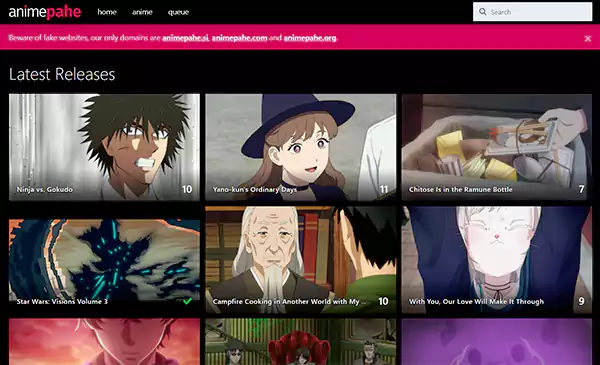This screenshot has width=600, height=365.
Task: Open the purple thumbnail in bottom row
Action: (497, 342)
